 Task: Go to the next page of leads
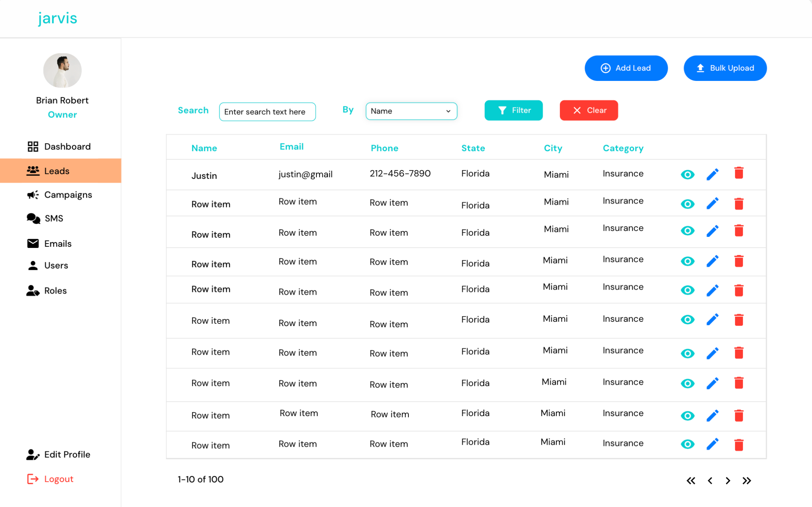click(x=728, y=481)
